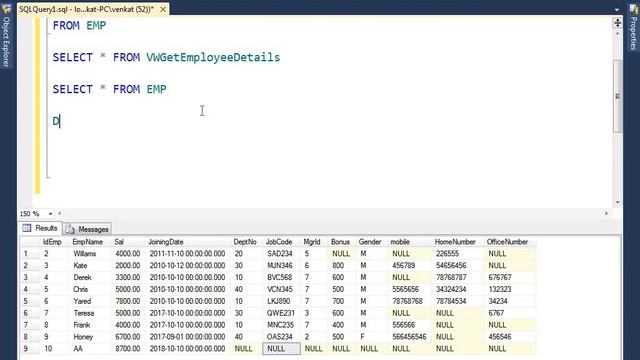
Task: Click the 2017-09-01 joining date cell
Action: (x=189, y=337)
